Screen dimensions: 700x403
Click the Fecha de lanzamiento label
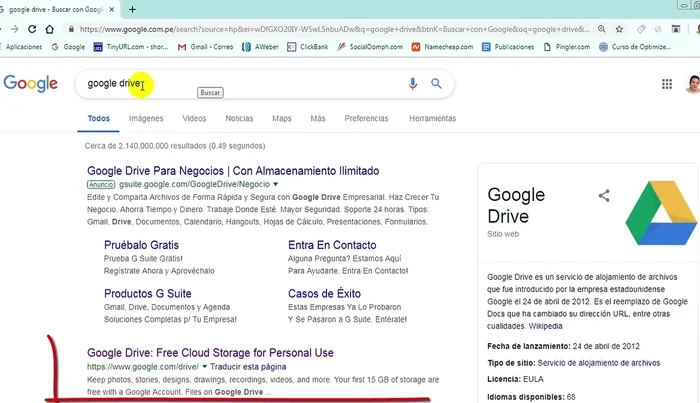pos(529,346)
